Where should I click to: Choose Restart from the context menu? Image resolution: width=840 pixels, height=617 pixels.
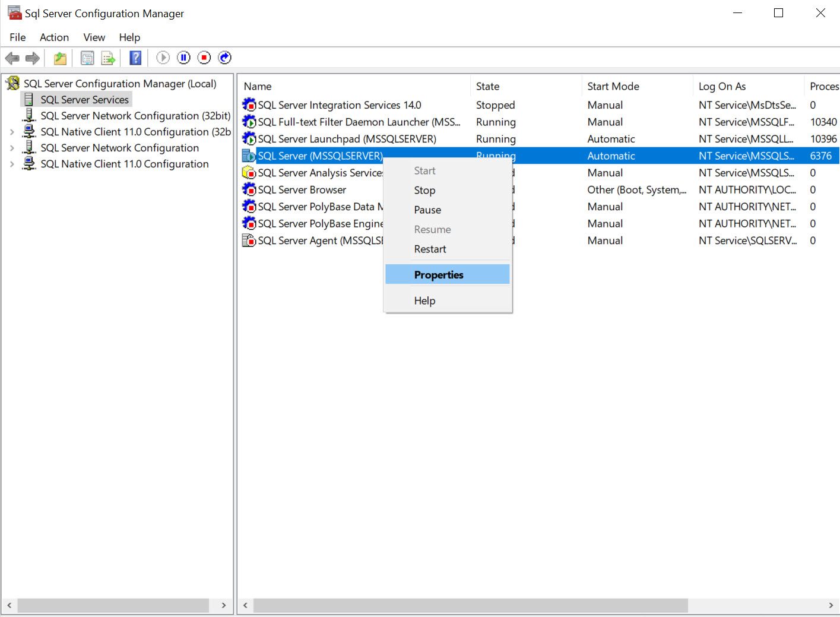coord(448,249)
